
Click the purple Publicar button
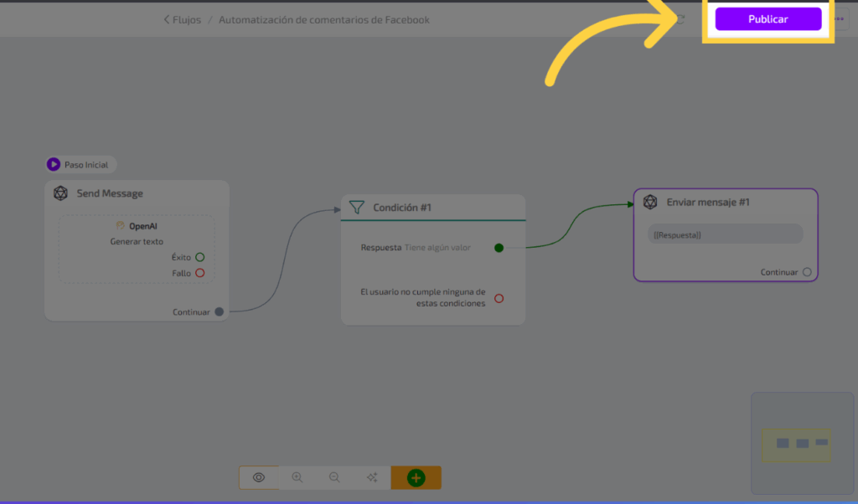tap(768, 19)
